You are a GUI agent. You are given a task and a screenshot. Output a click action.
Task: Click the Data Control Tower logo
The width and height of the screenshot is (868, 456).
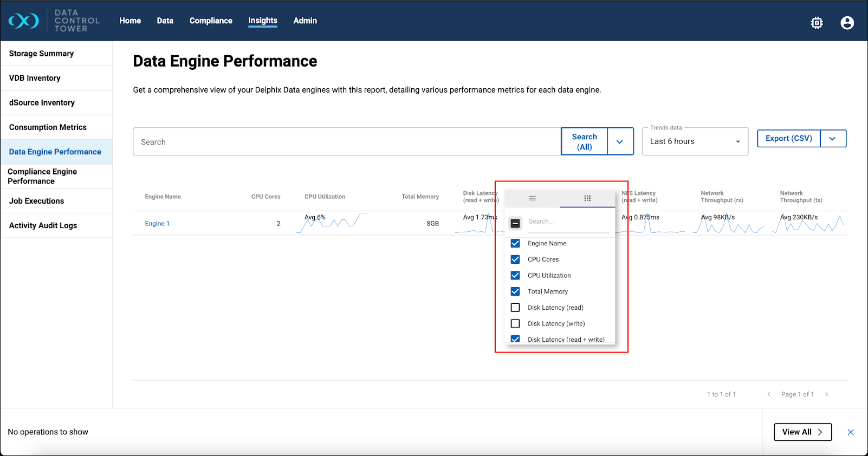[x=54, y=21]
